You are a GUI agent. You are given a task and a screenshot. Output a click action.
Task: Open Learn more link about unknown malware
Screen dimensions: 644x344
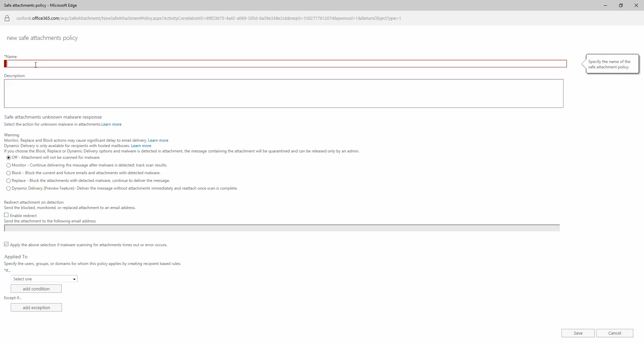click(x=111, y=124)
